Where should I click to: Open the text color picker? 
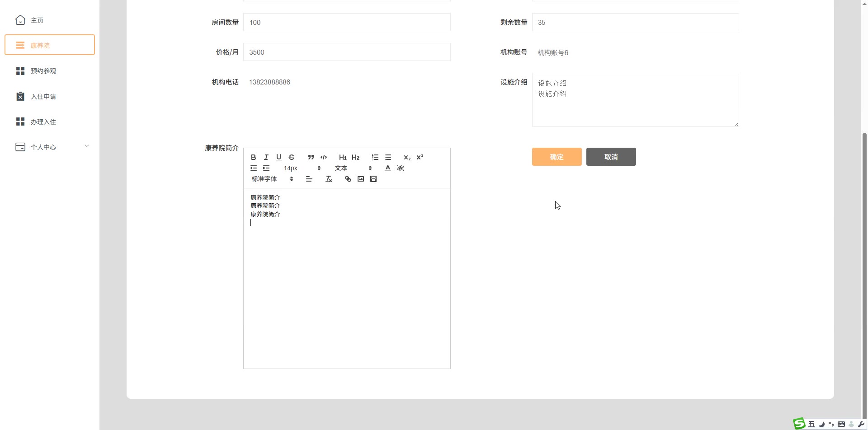pyautogui.click(x=388, y=168)
